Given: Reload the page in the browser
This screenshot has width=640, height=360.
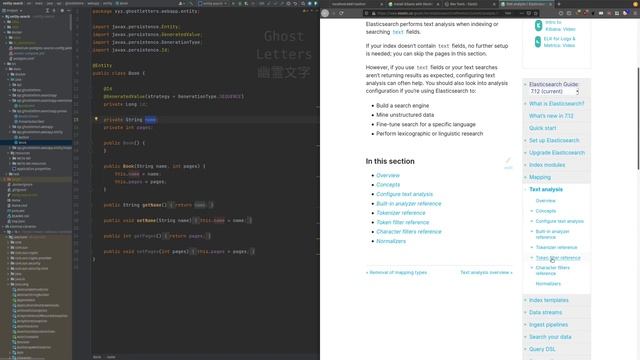Looking at the screenshot, I should (x=341, y=13).
